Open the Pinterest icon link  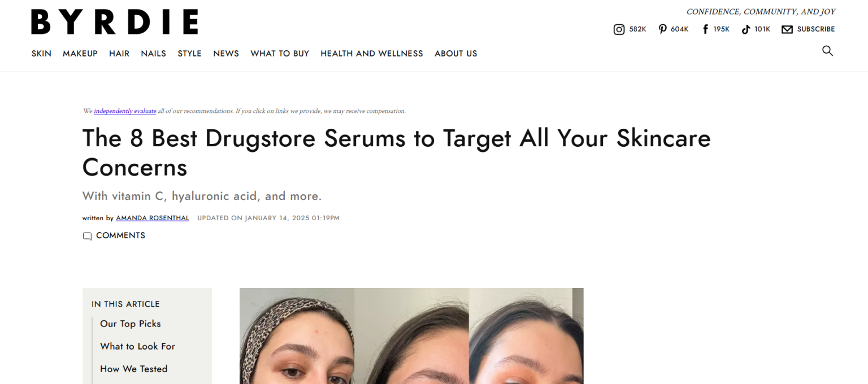click(x=663, y=29)
